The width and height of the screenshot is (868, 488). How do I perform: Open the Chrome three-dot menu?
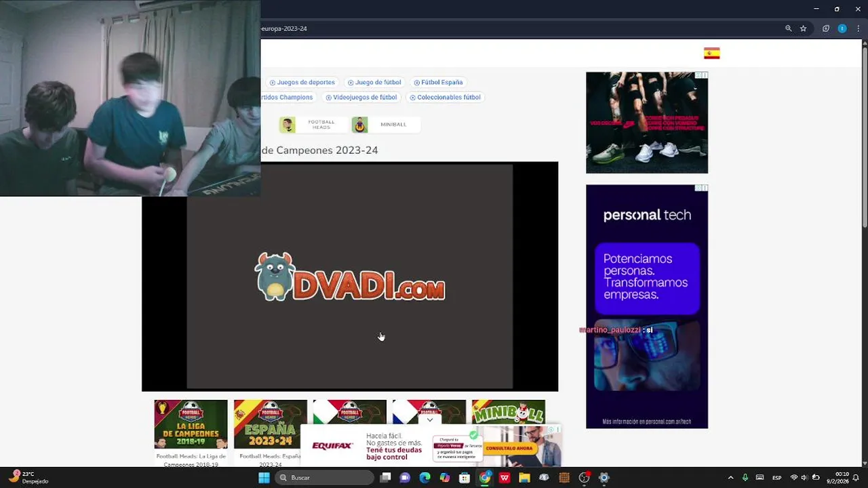tap(858, 28)
